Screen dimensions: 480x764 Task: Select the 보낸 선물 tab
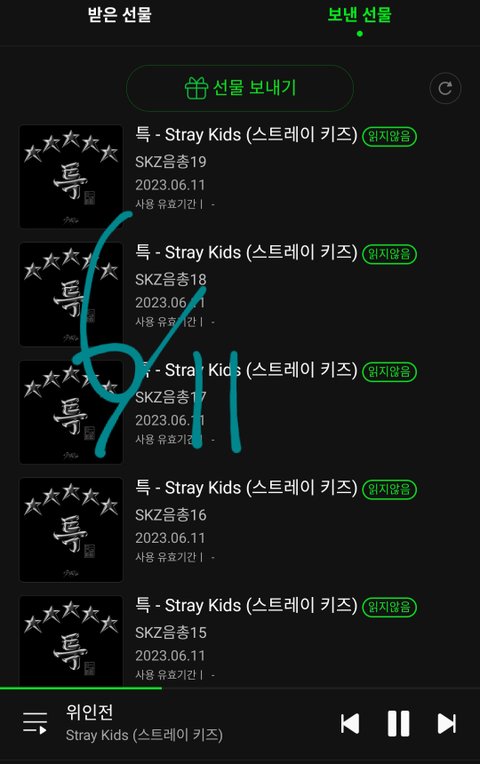pyautogui.click(x=360, y=15)
